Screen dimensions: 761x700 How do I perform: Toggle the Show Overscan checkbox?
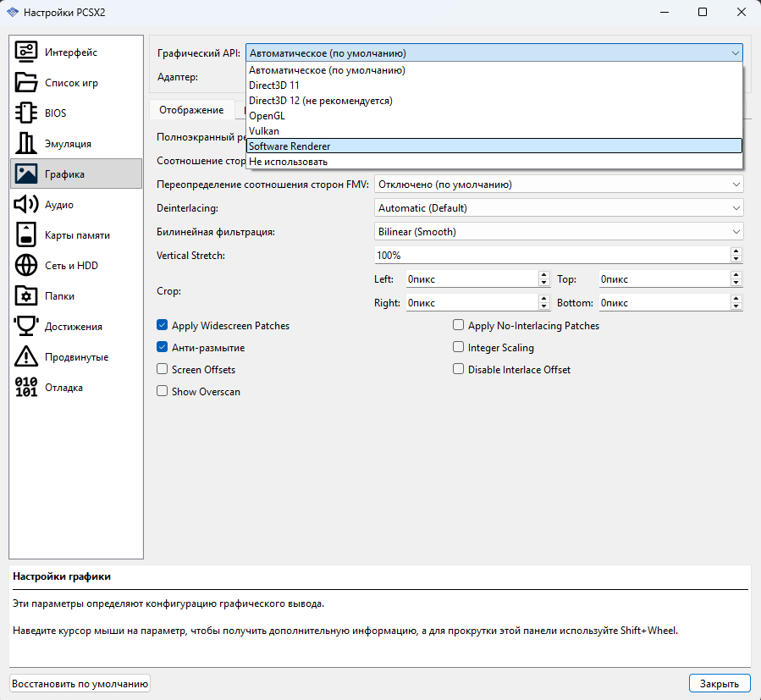(163, 392)
